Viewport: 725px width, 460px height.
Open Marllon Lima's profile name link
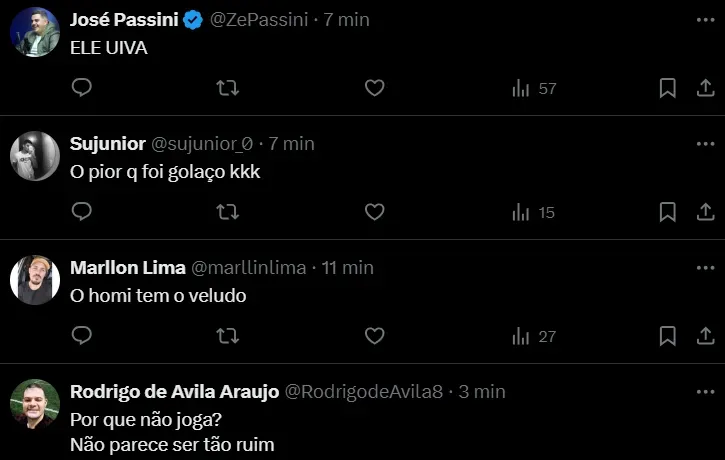coord(128,267)
